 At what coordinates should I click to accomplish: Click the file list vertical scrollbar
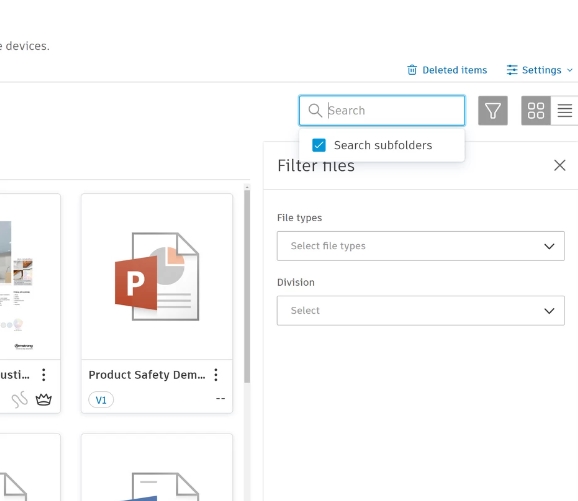tap(247, 285)
